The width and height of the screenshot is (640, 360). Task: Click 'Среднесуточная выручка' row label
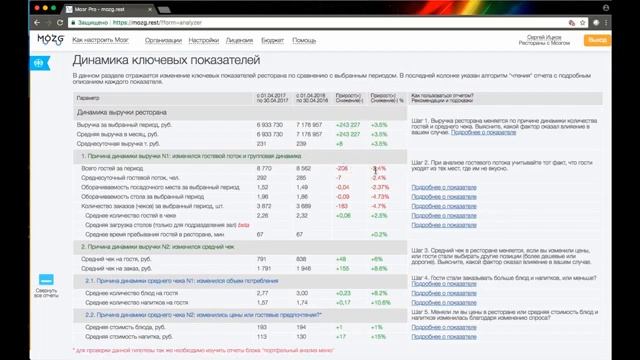[118, 144]
